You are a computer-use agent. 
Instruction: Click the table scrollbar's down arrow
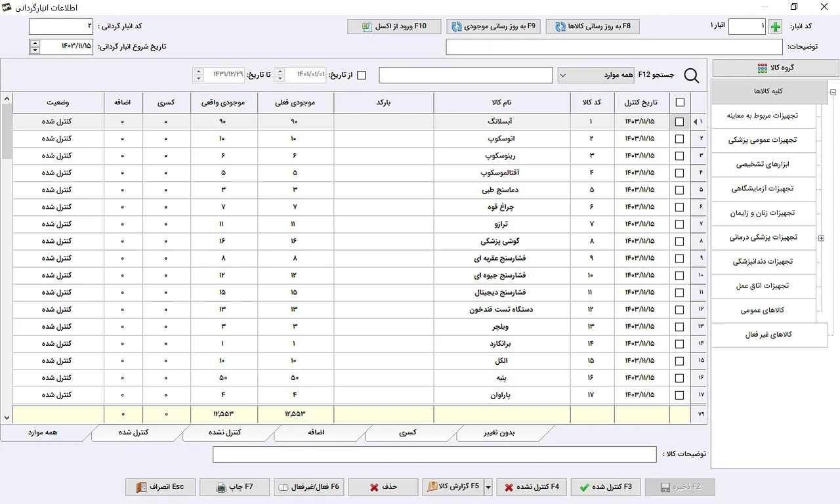pos(7,417)
